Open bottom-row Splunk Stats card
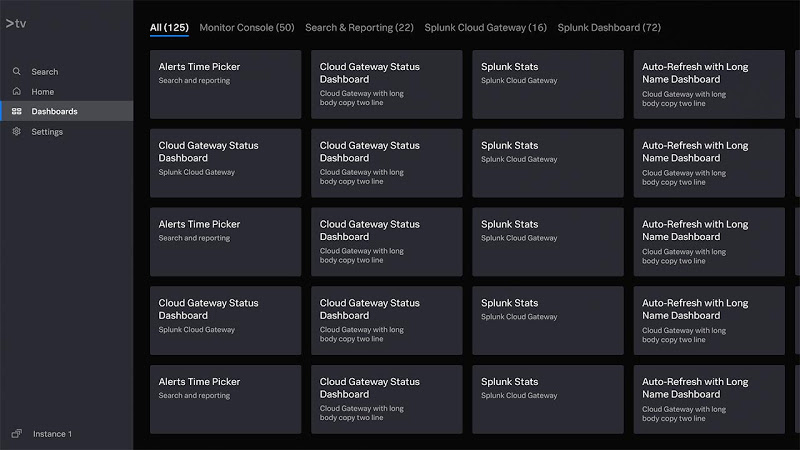800x450 pixels. point(548,399)
